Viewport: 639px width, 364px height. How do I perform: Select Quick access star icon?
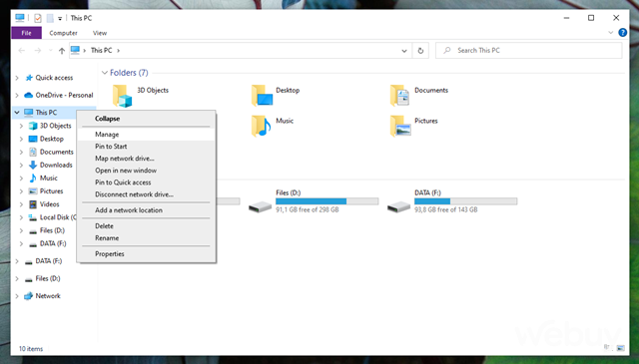coord(29,78)
